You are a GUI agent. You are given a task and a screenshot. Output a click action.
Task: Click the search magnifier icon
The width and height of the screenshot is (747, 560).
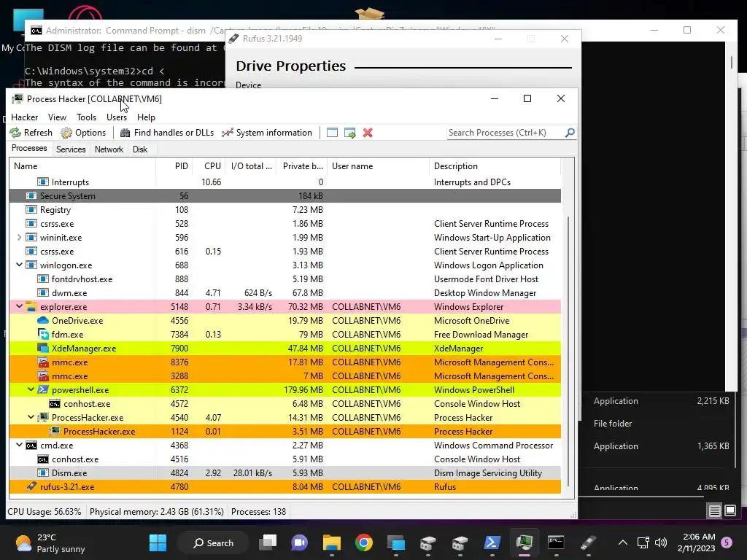(569, 133)
